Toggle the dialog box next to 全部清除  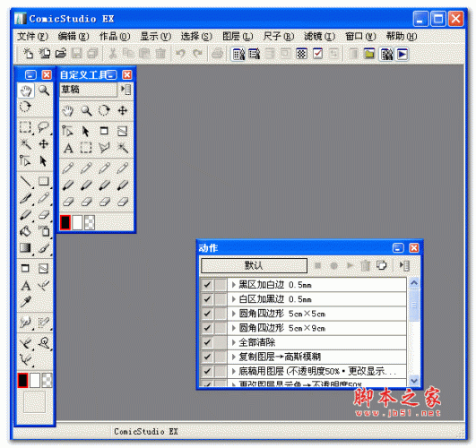[221, 342]
